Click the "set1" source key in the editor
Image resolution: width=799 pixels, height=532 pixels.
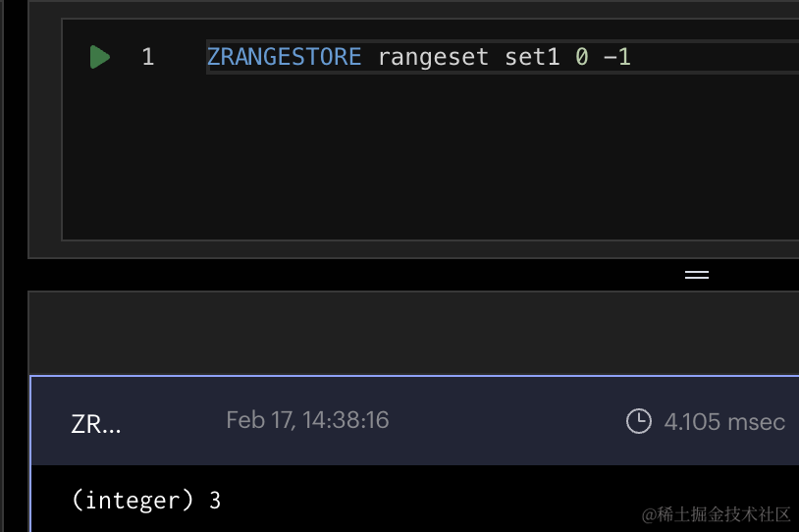(x=532, y=57)
